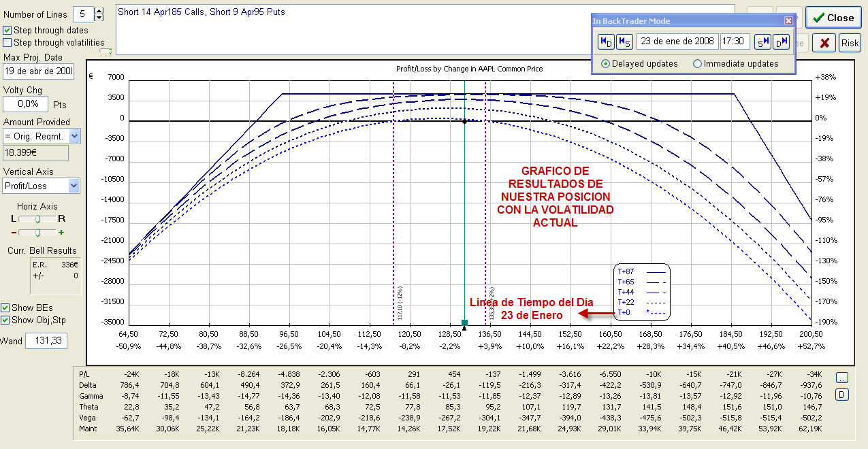Uncheck the Show BEs option
The height and width of the screenshot is (449, 868).
5,308
